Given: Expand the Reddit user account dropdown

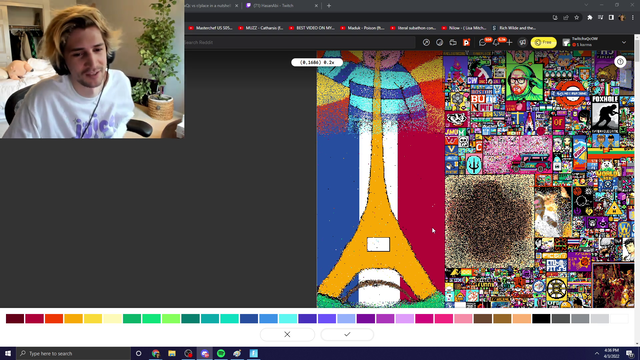Looking at the screenshot, I should [x=624, y=42].
